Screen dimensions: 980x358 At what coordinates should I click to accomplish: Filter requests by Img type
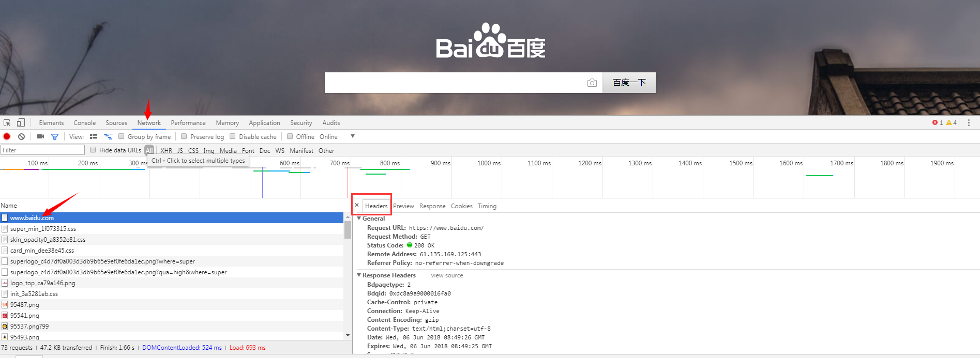click(208, 151)
